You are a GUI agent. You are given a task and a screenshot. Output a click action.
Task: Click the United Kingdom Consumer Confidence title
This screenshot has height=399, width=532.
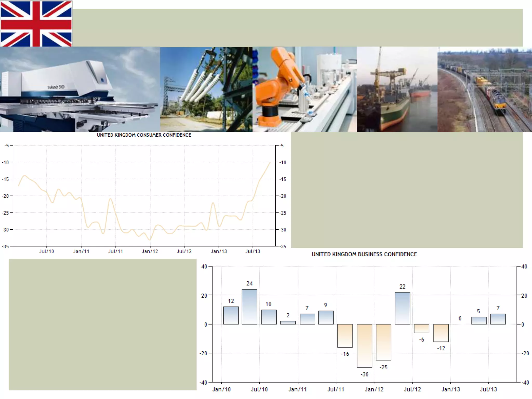[x=144, y=135]
